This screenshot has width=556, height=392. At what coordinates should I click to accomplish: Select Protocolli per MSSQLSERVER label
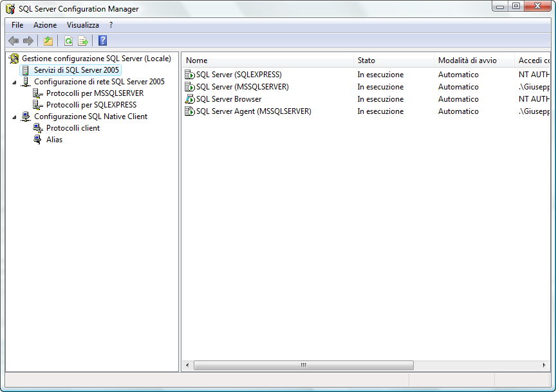click(x=95, y=93)
